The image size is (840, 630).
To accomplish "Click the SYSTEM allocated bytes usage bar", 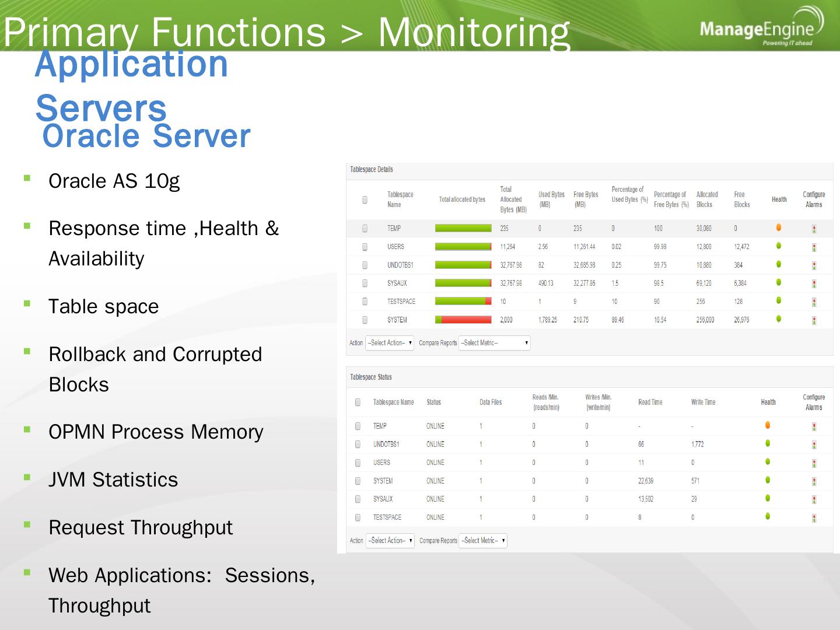I will [463, 320].
